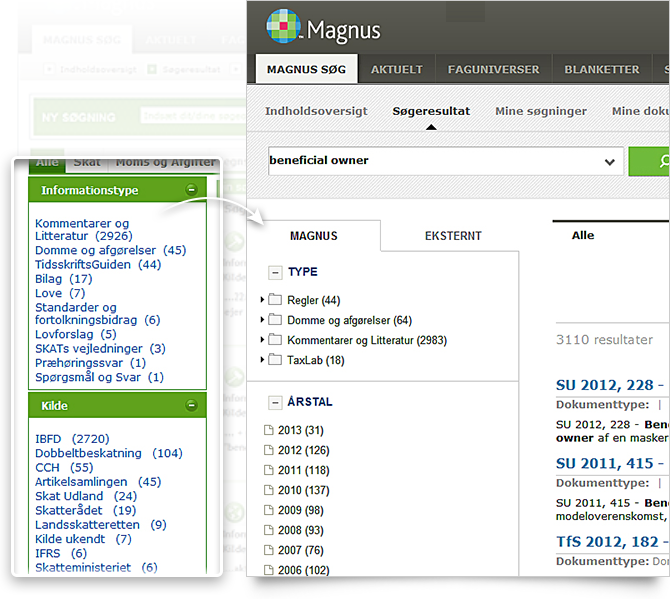
Task: Click Artikelsamlingen (45) source link
Action: point(98,482)
